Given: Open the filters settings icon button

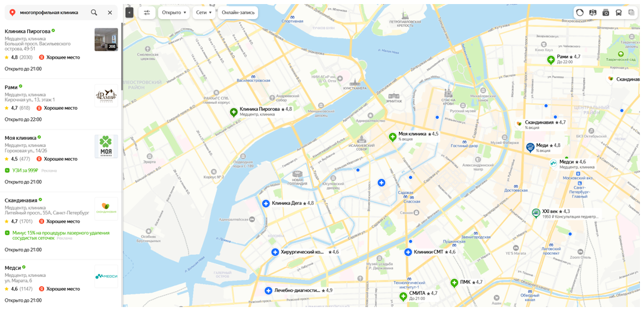Looking at the screenshot, I should click(147, 13).
